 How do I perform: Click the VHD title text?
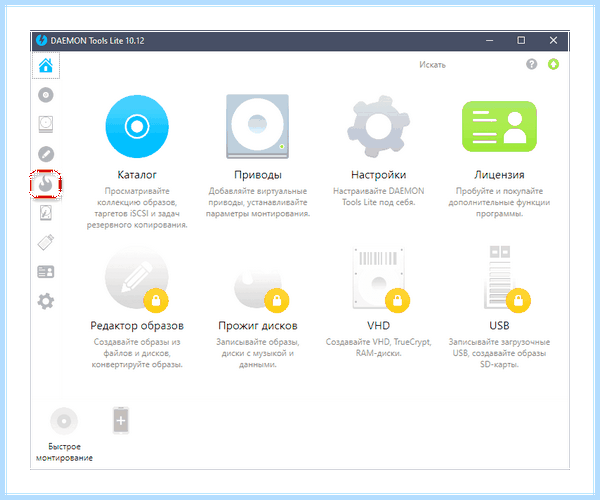(378, 326)
